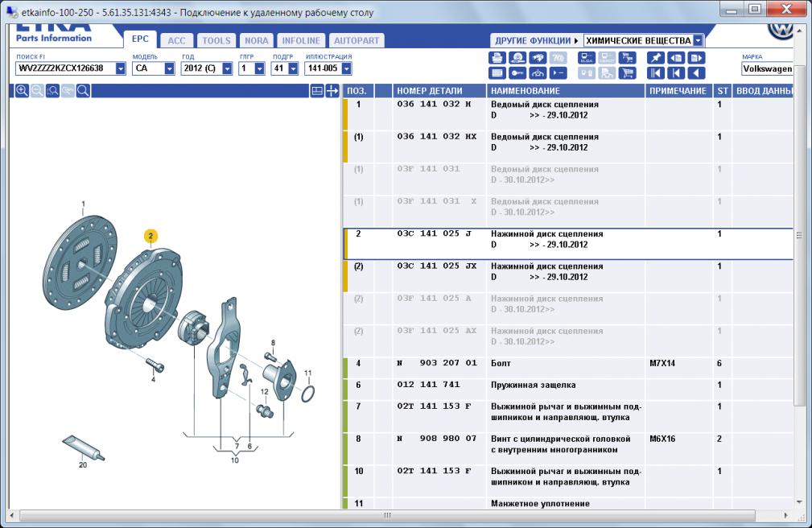Image resolution: width=812 pixels, height=528 pixels.
Task: Click the double shopping cart icon
Action: pos(627,58)
